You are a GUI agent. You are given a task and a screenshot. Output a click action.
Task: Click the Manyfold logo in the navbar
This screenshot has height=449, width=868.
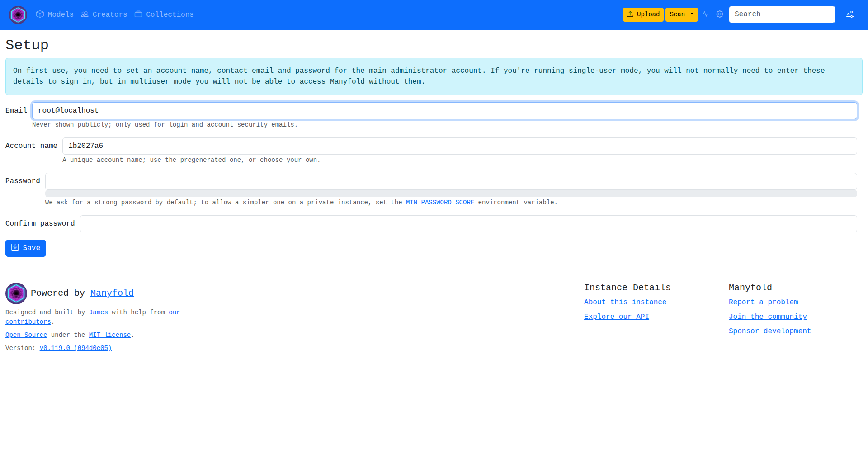[x=18, y=15]
